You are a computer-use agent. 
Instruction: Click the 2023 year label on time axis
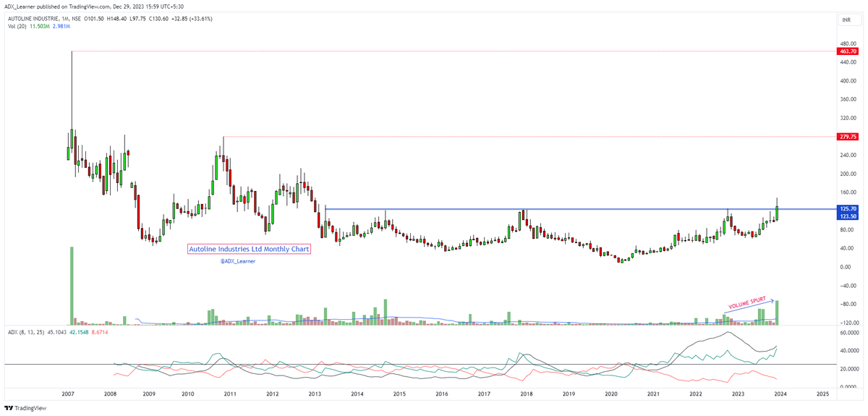point(739,394)
